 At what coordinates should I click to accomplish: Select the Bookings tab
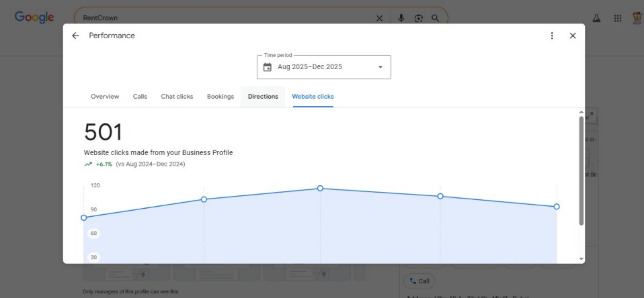(x=220, y=97)
